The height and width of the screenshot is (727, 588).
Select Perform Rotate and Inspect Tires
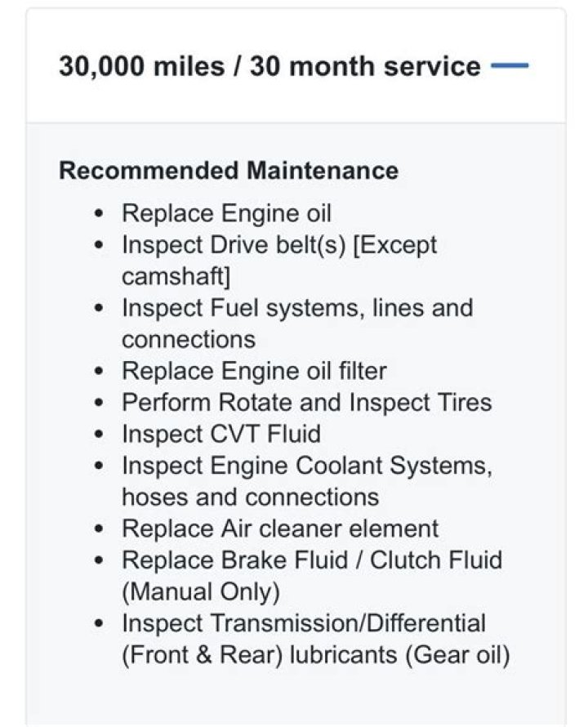coord(306,402)
